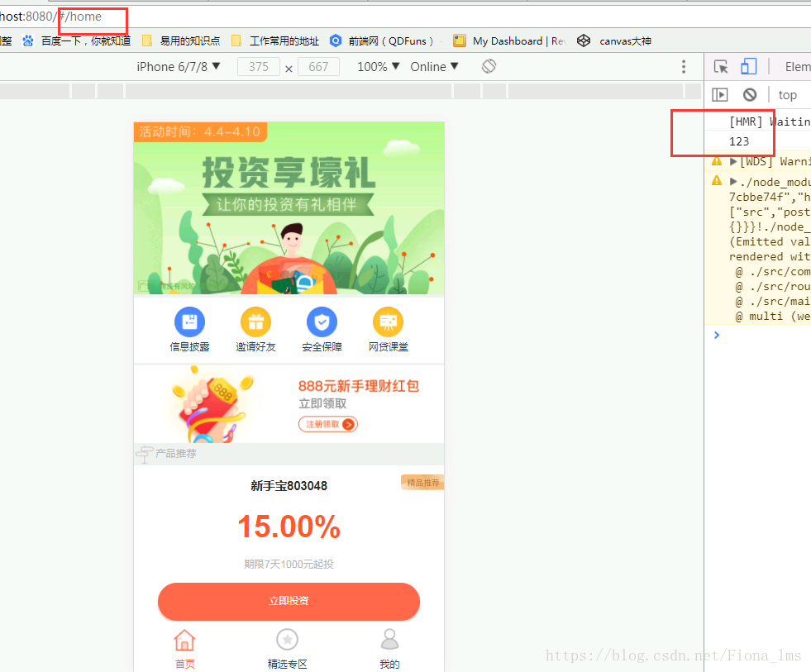Click the screen rotation icon in device toolbar
The height and width of the screenshot is (672, 811).
[489, 65]
